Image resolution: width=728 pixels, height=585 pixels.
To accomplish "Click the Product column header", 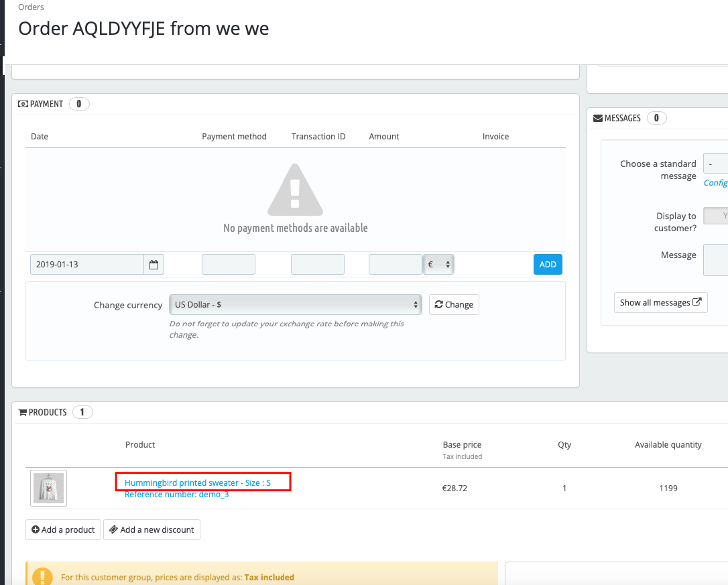I will [140, 445].
